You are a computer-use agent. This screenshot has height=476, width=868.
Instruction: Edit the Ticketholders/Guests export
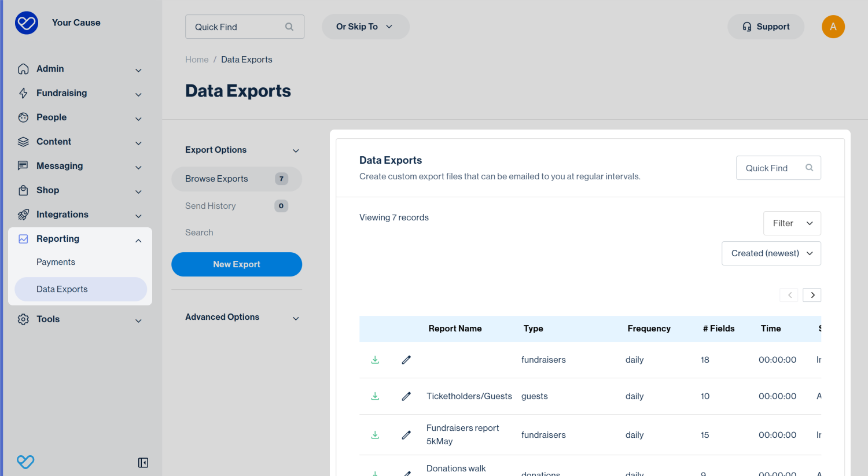(x=406, y=396)
